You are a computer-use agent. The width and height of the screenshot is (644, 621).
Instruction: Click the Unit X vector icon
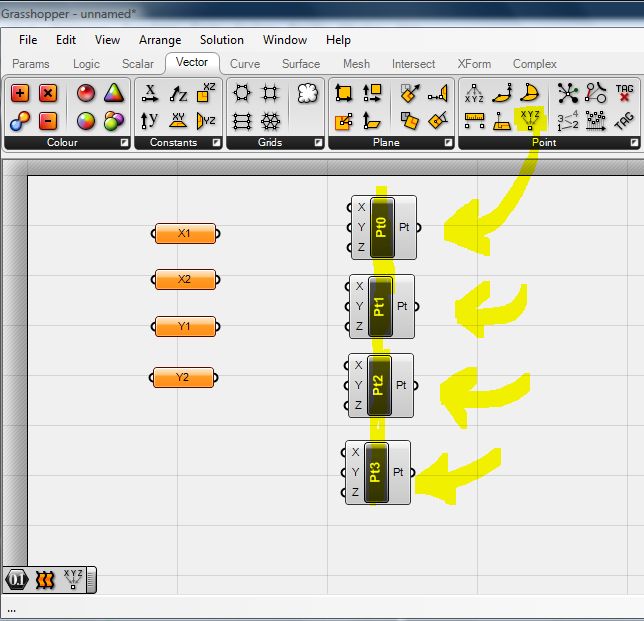coord(150,94)
